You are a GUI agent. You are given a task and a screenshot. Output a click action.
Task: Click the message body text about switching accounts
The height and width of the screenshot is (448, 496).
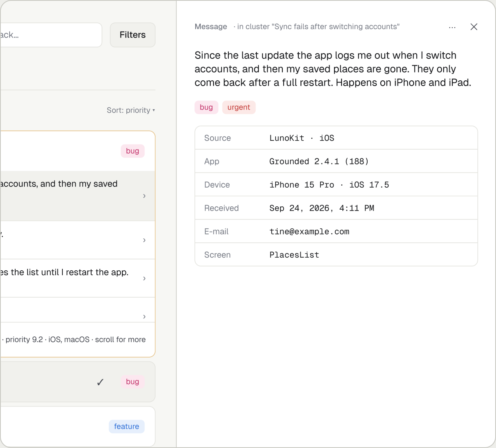pos(333,69)
